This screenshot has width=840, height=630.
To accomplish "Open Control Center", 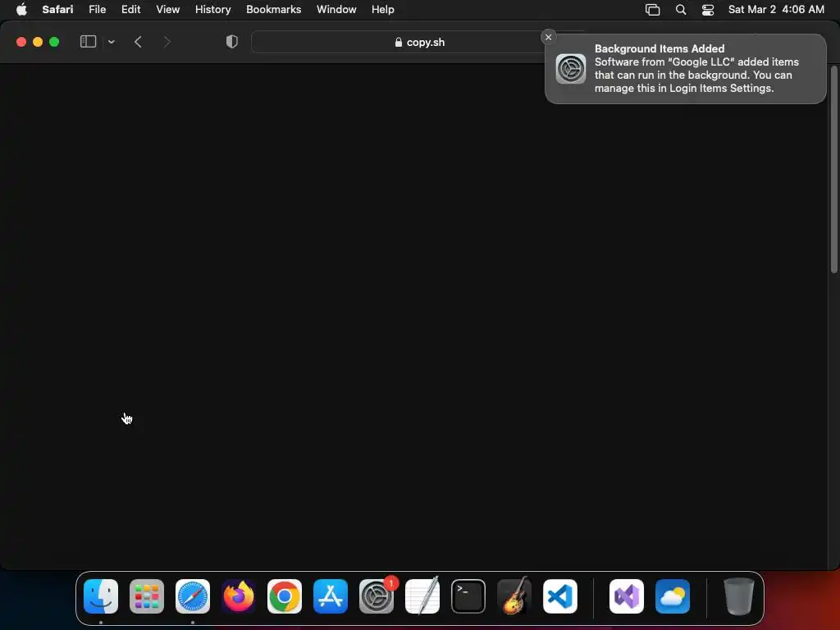I will (708, 10).
